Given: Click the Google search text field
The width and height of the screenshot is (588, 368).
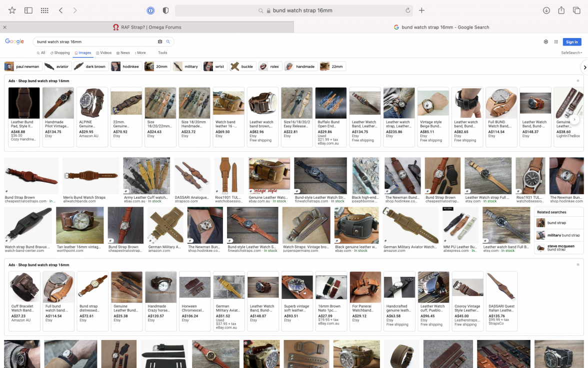Looking at the screenshot, I should pyautogui.click(x=95, y=42).
